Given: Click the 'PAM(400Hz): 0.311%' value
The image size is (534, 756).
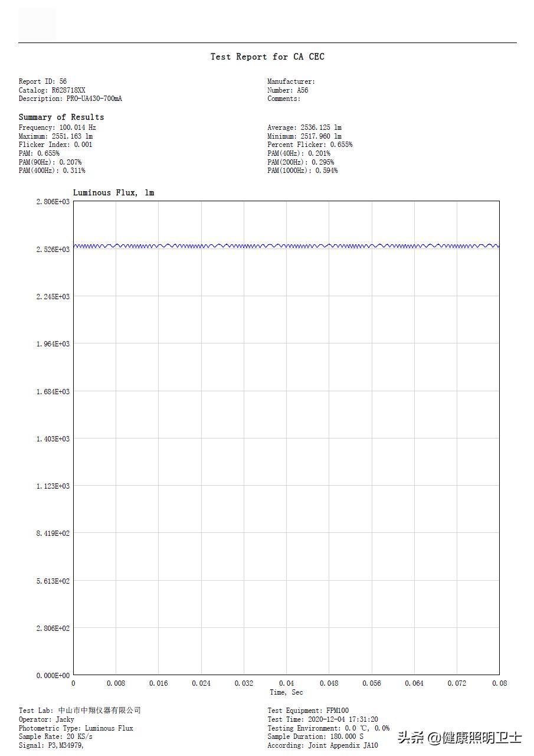Looking at the screenshot, I should point(52,171).
